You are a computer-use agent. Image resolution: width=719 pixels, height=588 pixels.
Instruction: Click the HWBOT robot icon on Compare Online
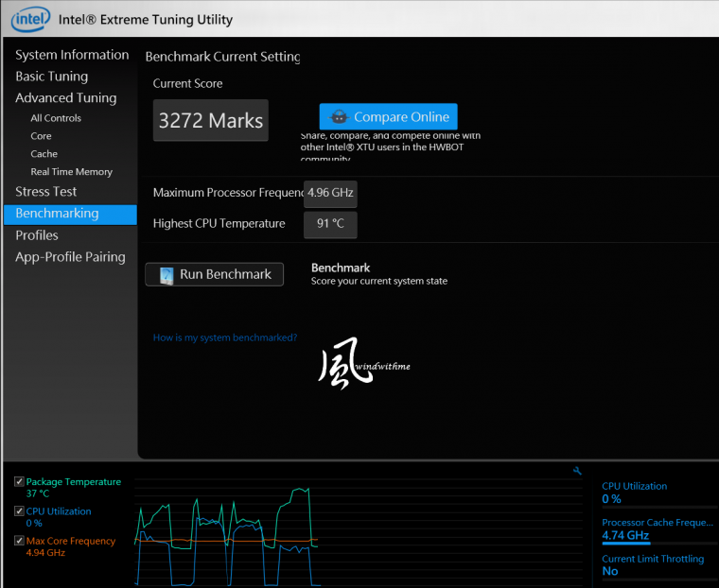338,117
